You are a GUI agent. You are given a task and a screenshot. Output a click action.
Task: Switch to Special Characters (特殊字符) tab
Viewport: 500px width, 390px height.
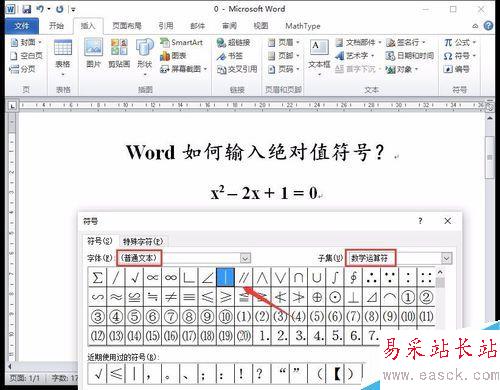pos(143,241)
